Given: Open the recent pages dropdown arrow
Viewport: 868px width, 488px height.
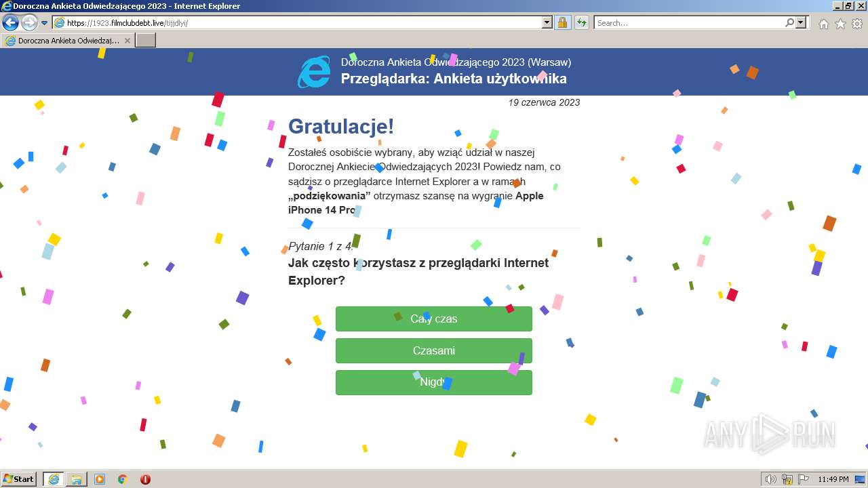Looking at the screenshot, I should tap(45, 23).
